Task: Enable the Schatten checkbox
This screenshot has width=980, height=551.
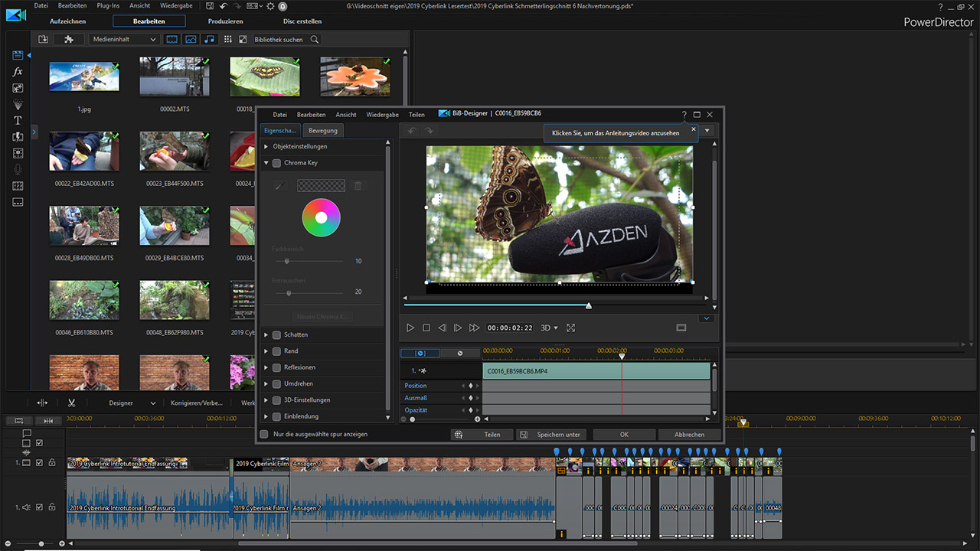Action: tap(276, 334)
